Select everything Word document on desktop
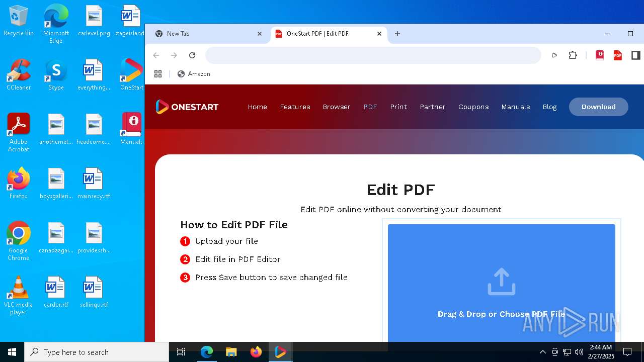Screen dimensions: 644x362 [94, 75]
